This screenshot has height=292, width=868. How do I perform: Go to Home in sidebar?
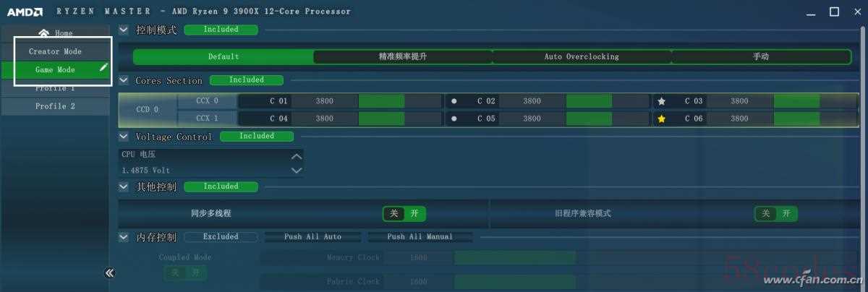[x=56, y=33]
